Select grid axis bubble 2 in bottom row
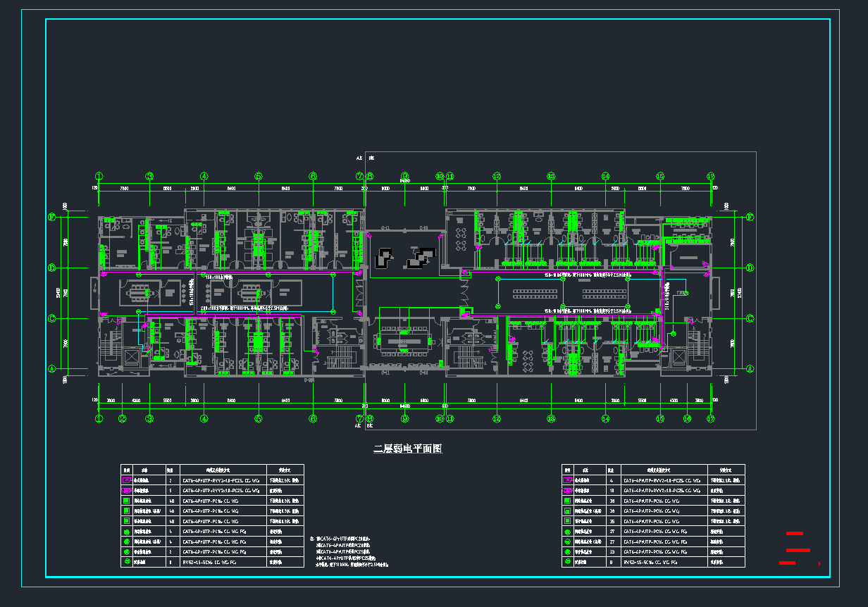This screenshot has width=868, height=607. [122, 419]
